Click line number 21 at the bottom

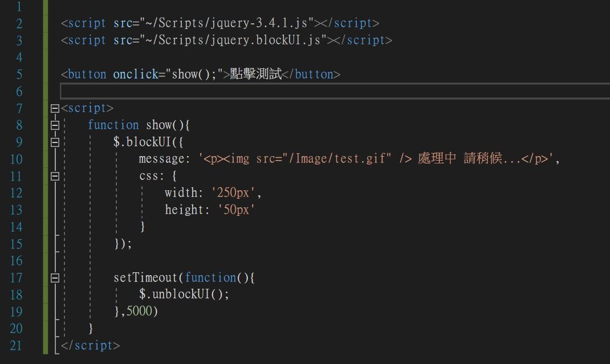click(x=17, y=345)
